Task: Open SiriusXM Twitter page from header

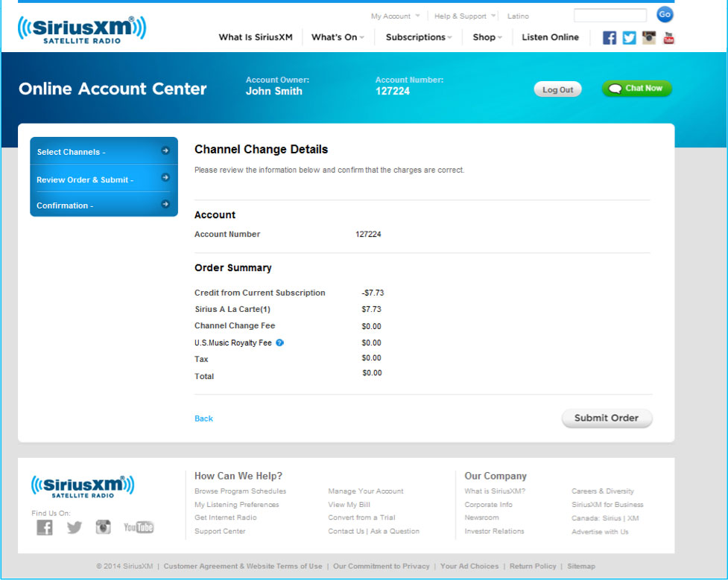Action: click(x=629, y=37)
